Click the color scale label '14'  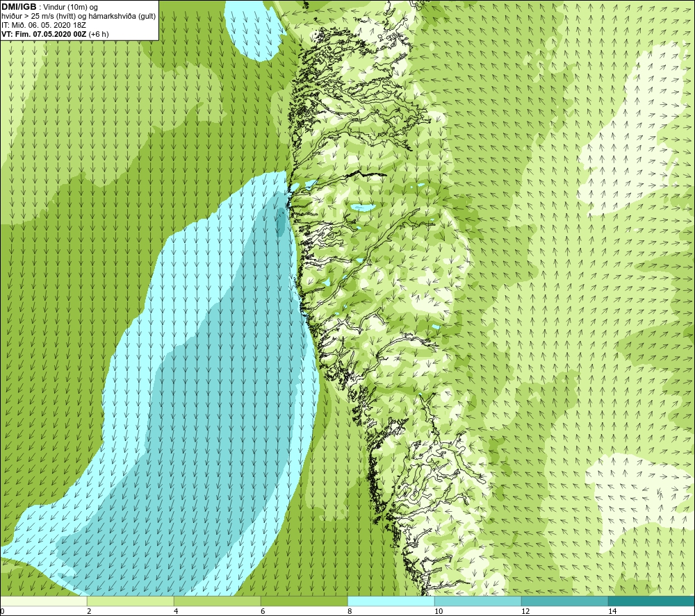click(x=612, y=612)
